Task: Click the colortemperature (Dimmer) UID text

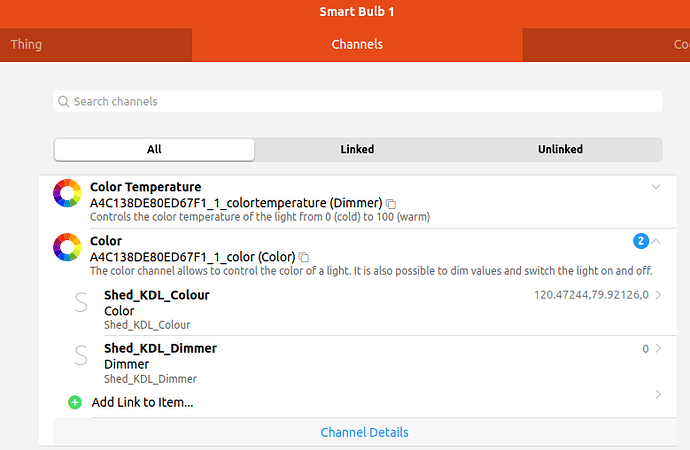Action: tap(236, 203)
